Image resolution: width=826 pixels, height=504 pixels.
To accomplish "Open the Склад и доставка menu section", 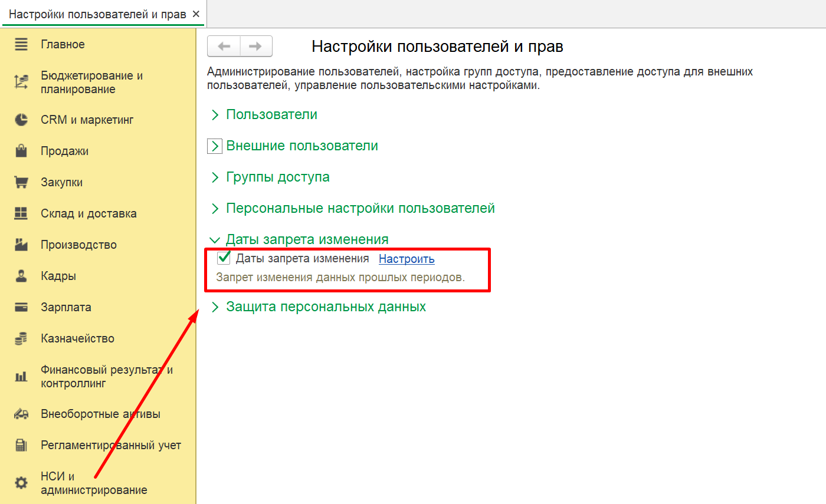I will coord(88,213).
